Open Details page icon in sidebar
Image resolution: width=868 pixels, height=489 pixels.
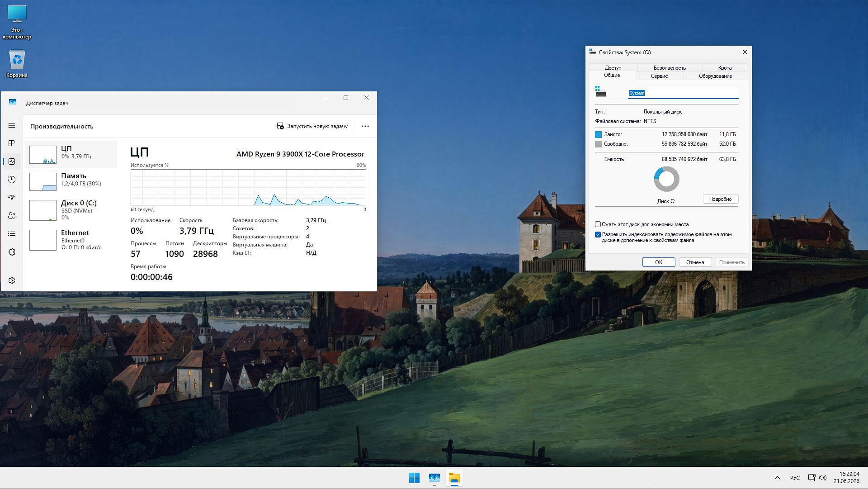[x=12, y=234]
